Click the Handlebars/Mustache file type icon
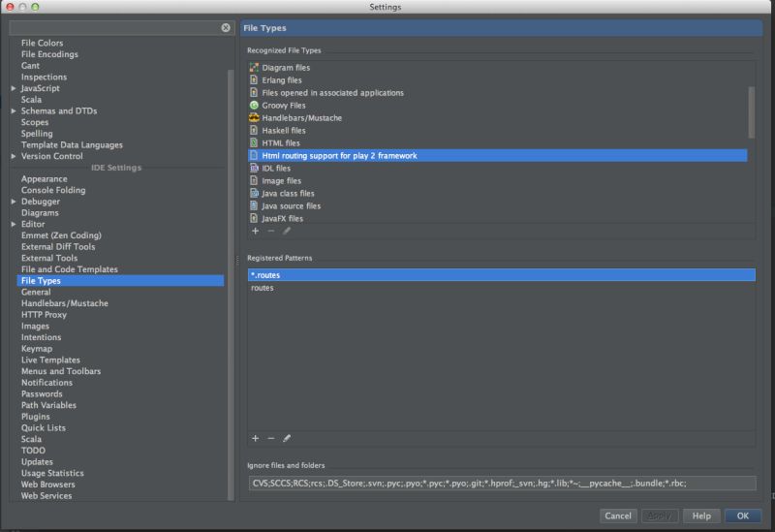Image resolution: width=775 pixels, height=532 pixels. coord(254,117)
